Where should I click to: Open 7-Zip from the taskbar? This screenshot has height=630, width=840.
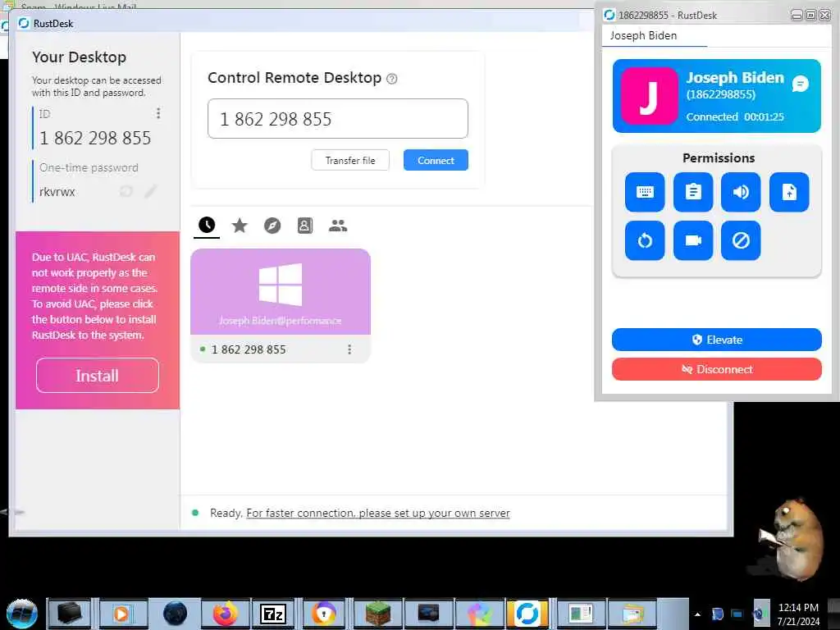[x=272, y=614]
